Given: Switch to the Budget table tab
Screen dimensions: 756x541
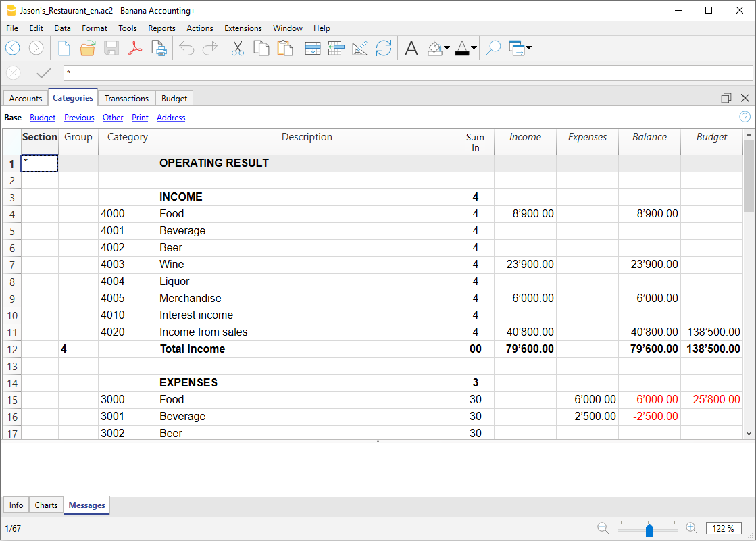Looking at the screenshot, I should tap(174, 99).
